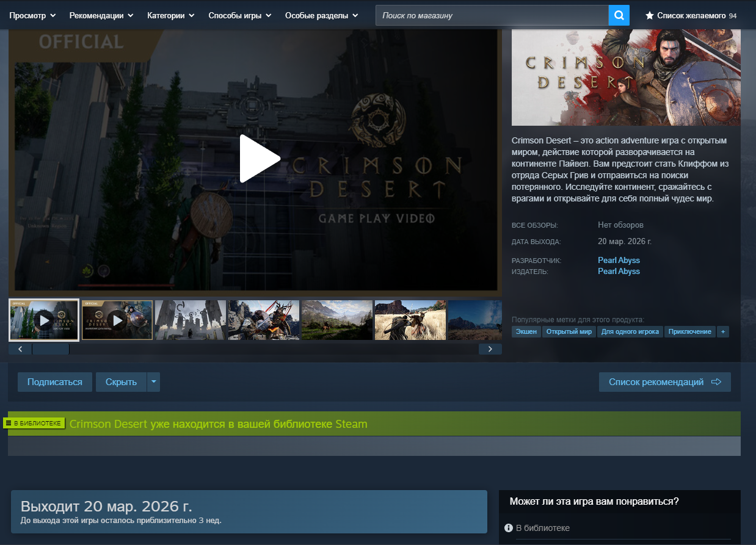Click Может ли эта игра вам понравиться heading
Viewport: 756px width, 545px height.
[594, 502]
